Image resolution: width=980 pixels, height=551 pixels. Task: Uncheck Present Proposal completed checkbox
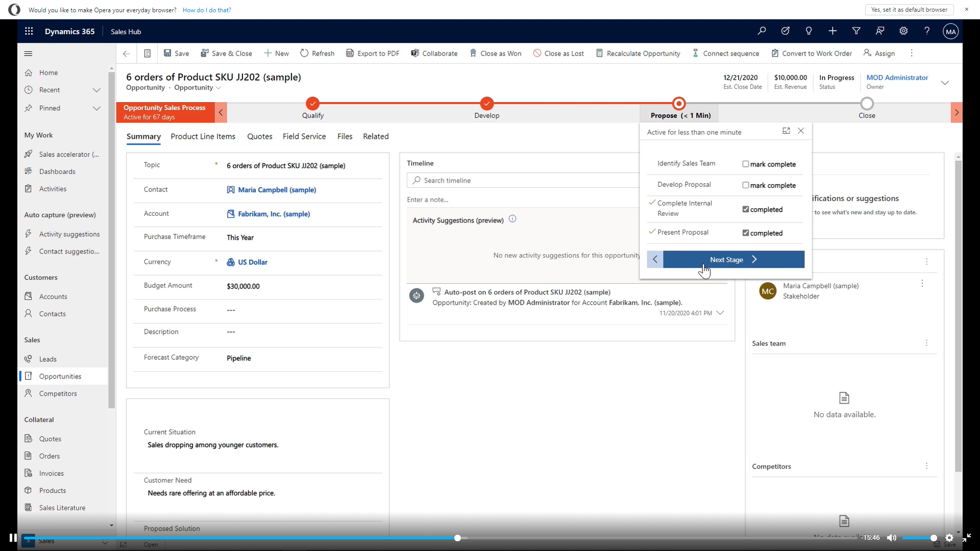pos(746,233)
